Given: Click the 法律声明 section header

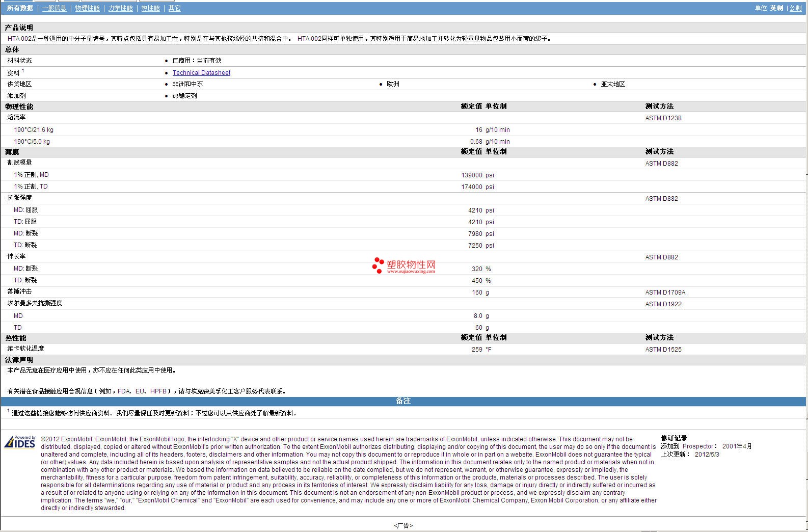Looking at the screenshot, I should point(19,360).
